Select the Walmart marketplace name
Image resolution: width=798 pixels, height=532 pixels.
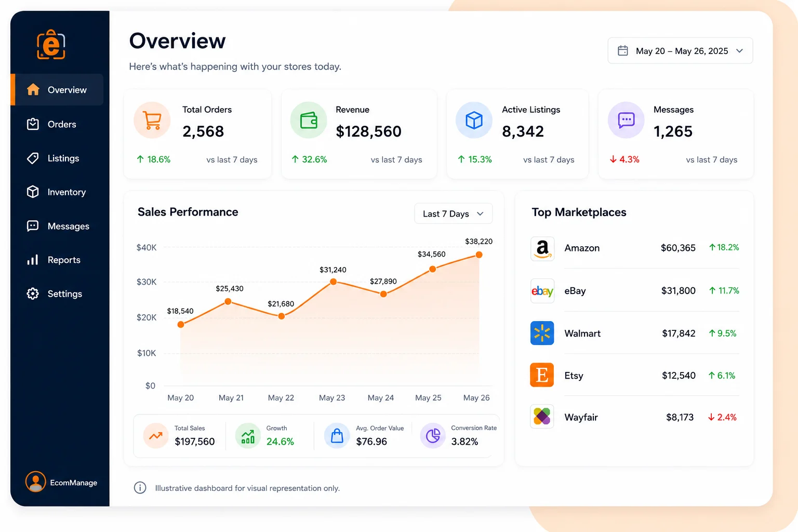coord(582,334)
